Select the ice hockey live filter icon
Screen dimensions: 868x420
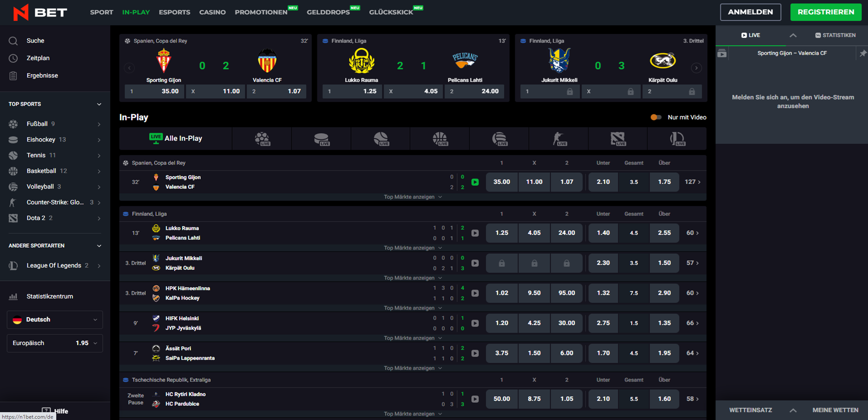322,139
